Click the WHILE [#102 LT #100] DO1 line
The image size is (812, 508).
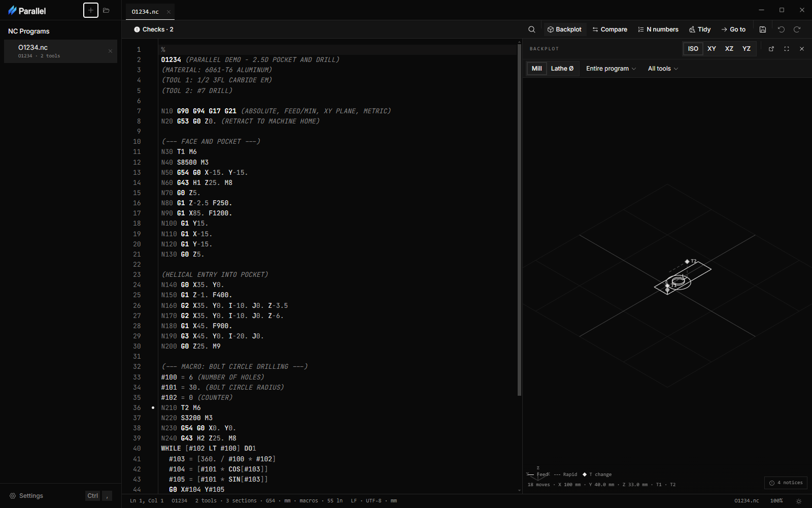209,449
